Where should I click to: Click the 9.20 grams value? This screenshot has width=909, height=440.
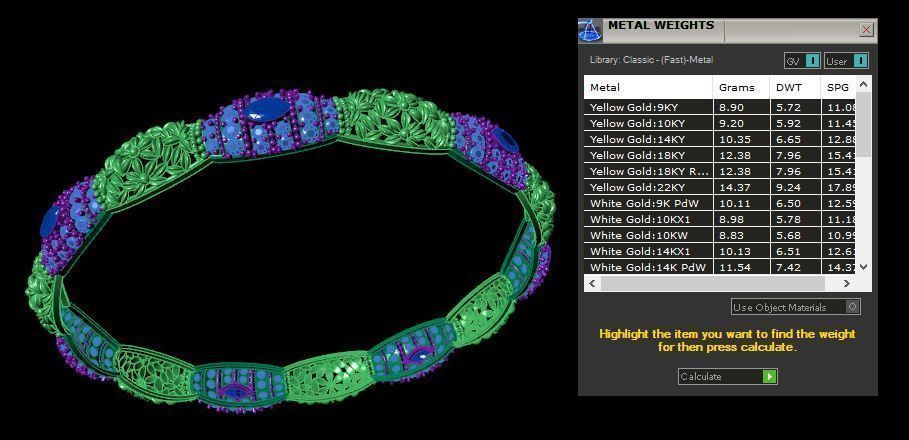[x=731, y=123]
